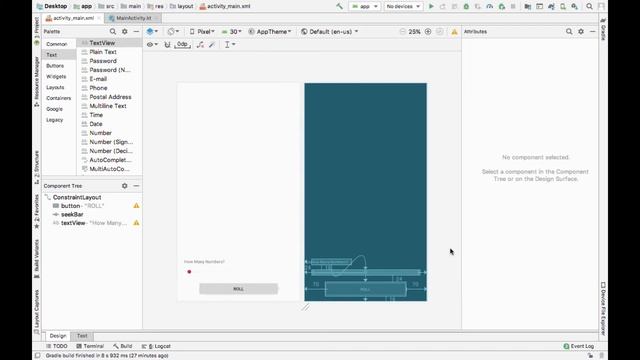Zoom out of the design surface

(x=402, y=31)
